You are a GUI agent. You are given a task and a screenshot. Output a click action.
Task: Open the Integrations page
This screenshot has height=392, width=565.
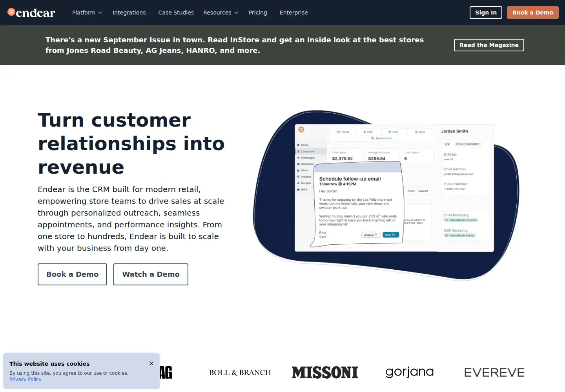[129, 13]
